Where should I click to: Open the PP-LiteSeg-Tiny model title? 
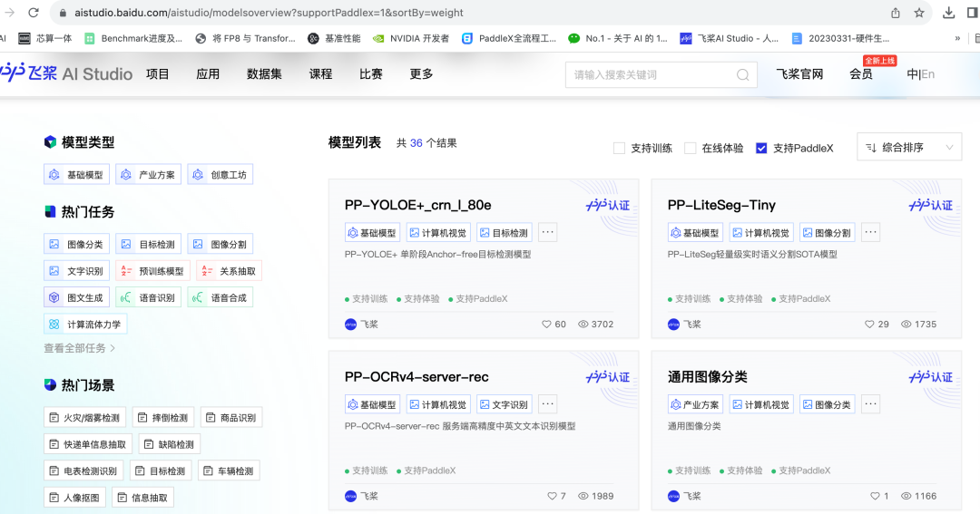click(721, 205)
